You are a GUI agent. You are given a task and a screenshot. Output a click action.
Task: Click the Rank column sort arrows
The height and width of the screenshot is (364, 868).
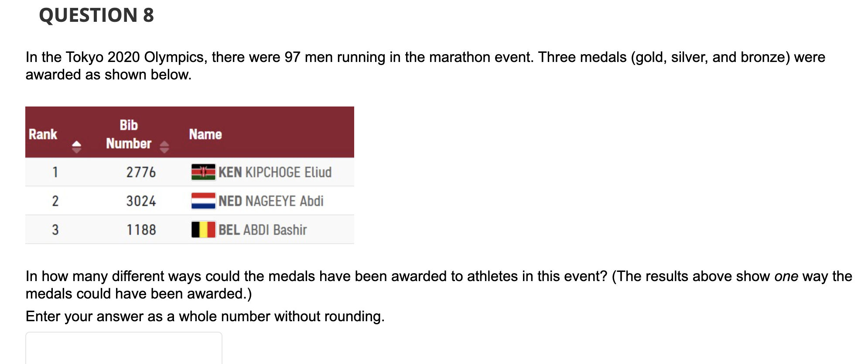click(x=76, y=147)
